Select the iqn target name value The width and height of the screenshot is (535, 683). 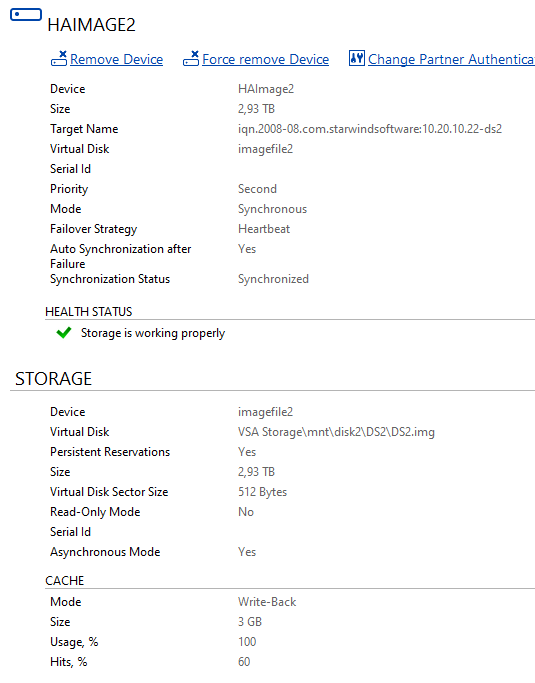(x=370, y=129)
